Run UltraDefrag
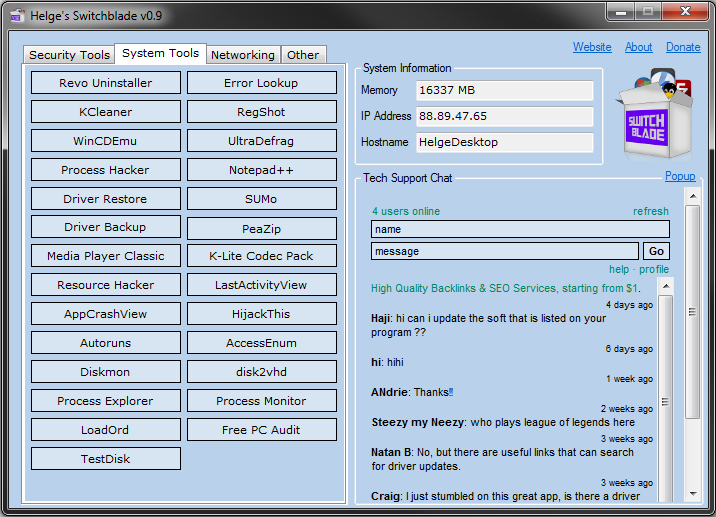The height and width of the screenshot is (517, 716). (x=261, y=141)
